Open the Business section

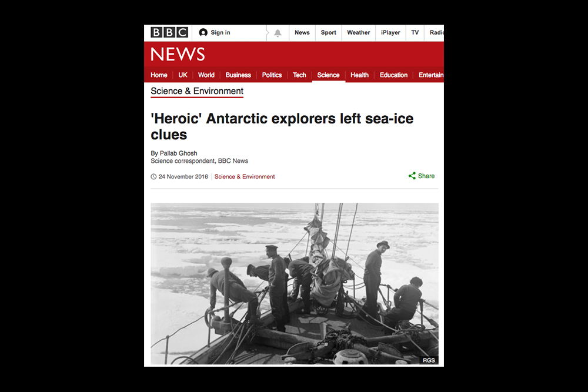click(x=238, y=75)
